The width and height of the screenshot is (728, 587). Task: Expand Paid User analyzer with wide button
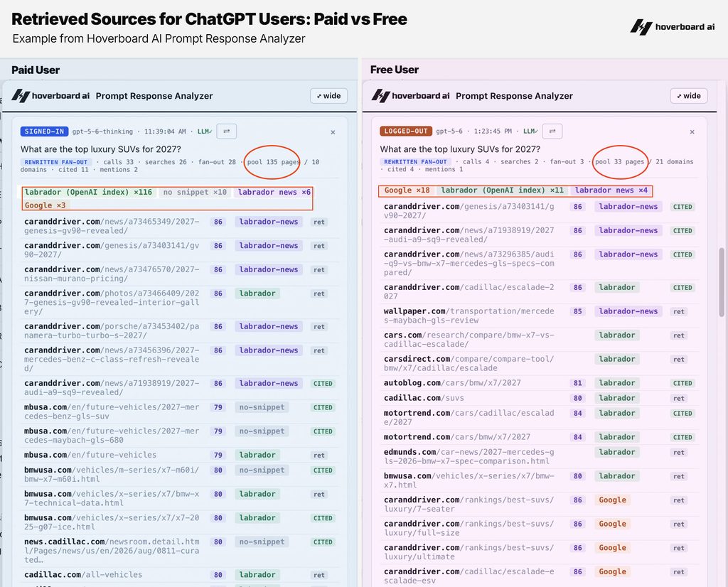coord(328,96)
